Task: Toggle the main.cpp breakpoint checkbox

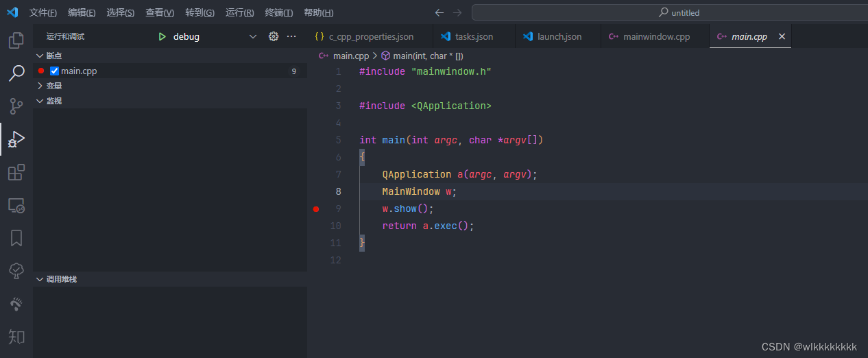Action: coord(54,71)
